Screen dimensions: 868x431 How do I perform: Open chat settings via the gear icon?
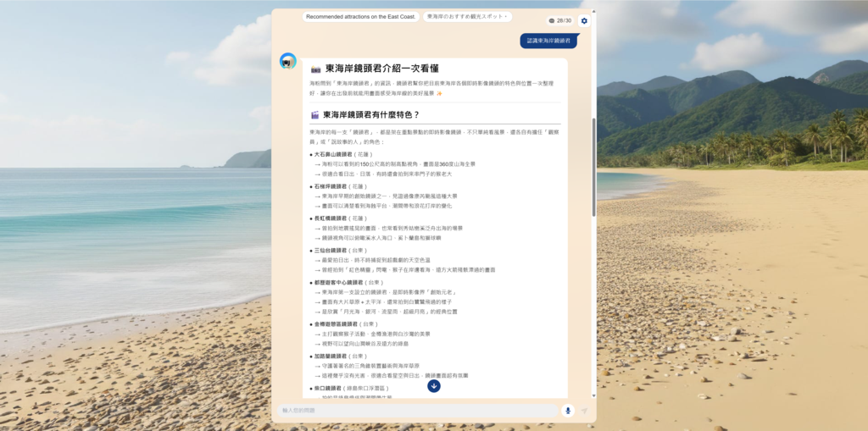584,21
